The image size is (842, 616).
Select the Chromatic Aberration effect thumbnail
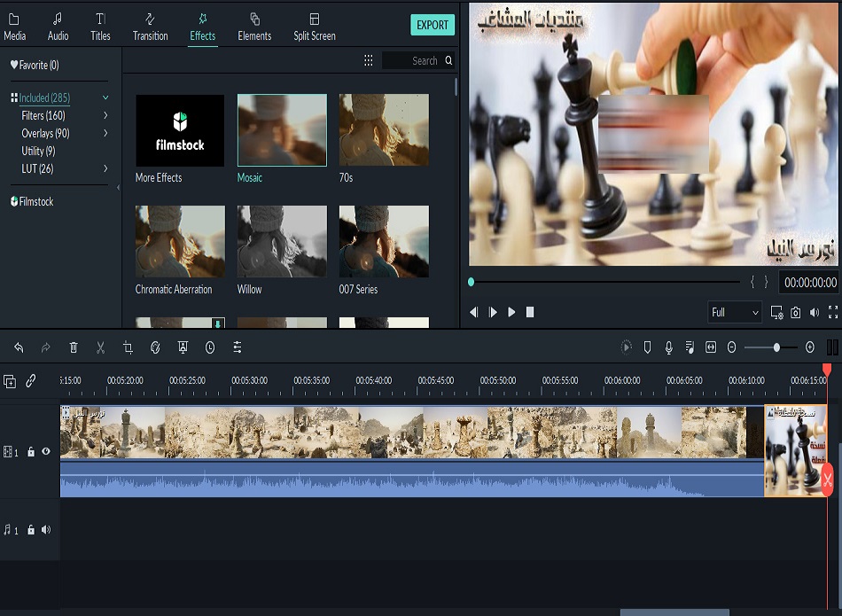coord(180,242)
